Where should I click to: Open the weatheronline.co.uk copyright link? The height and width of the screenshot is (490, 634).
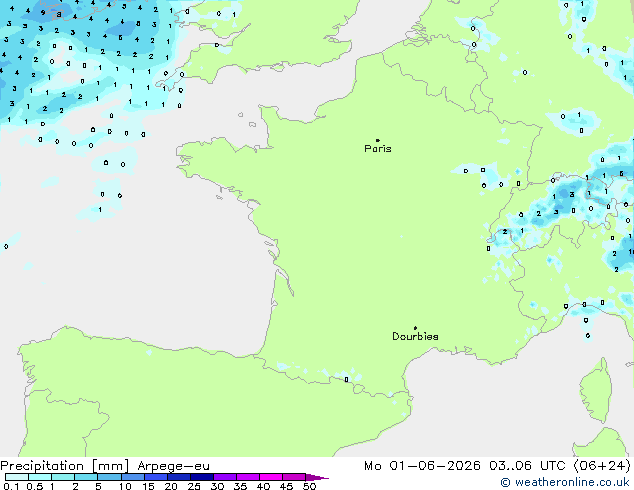coord(565,482)
